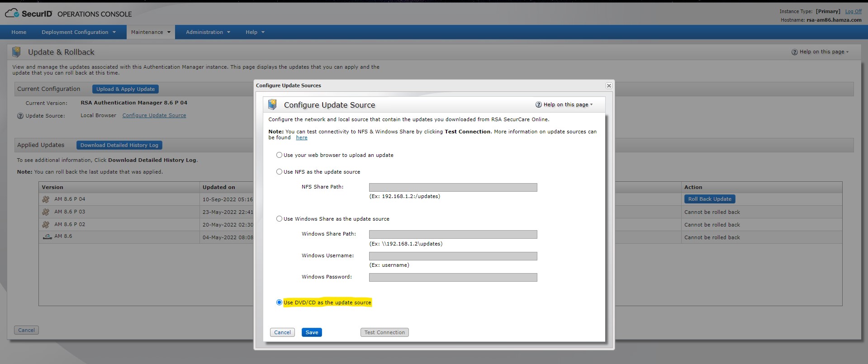Expand the Maintenance menu

151,32
